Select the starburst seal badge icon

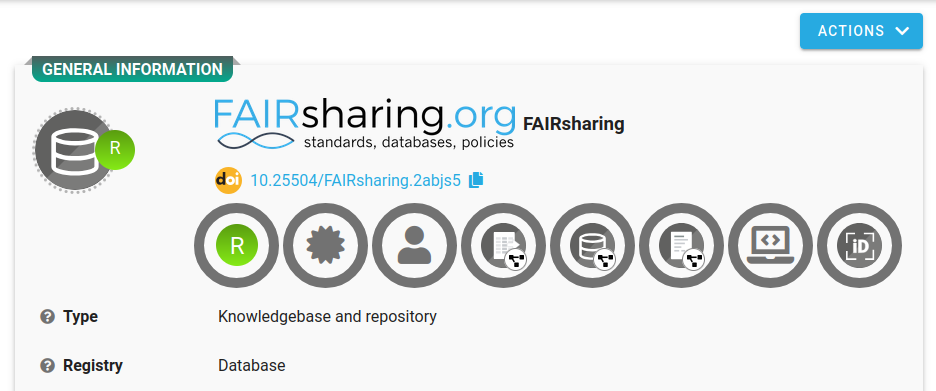click(x=326, y=245)
